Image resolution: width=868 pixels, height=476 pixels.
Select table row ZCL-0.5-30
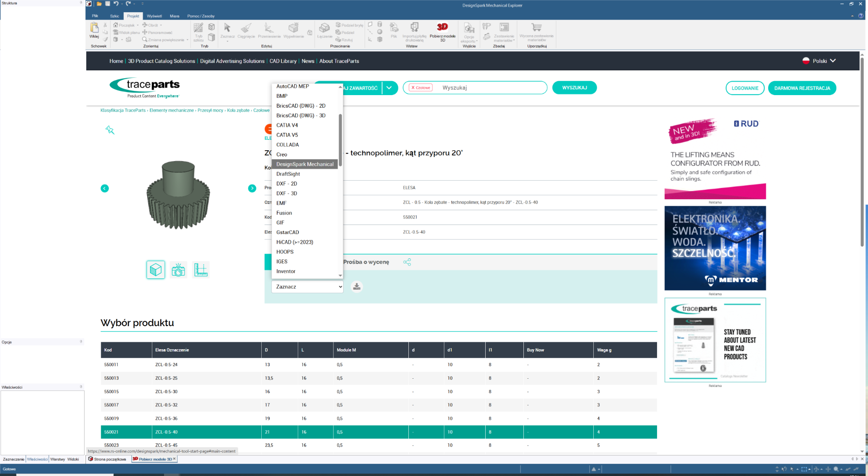pos(378,392)
